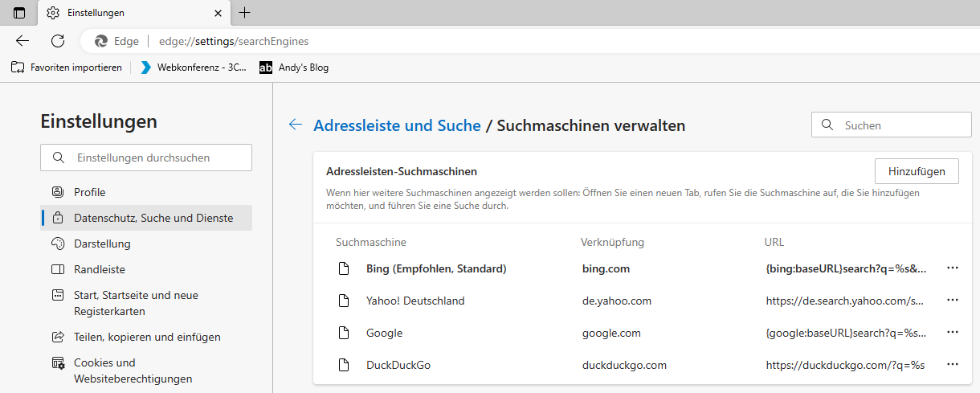Viewport: 980px width, 393px height.
Task: Select Profile in settings sidebar
Action: coord(90,192)
